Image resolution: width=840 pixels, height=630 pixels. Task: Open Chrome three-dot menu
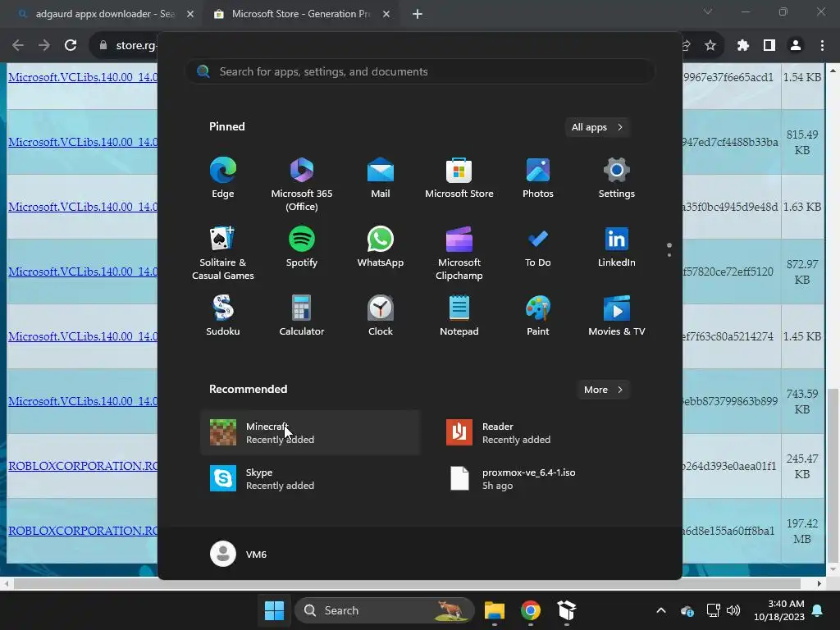pos(822,46)
